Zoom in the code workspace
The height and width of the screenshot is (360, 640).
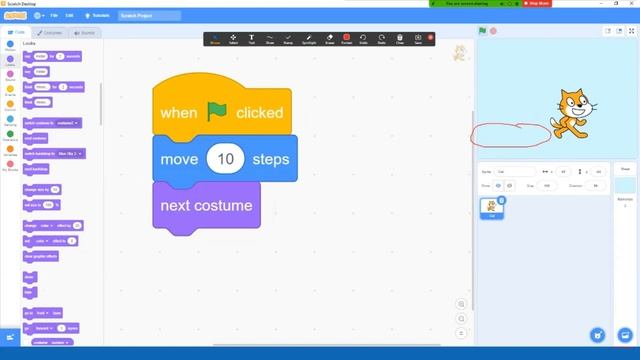pyautogui.click(x=461, y=304)
